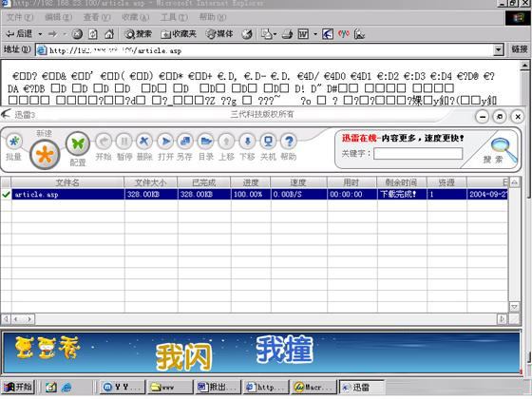Click the 关机 shutdown icon
Screen dimensions: 532x399
(268, 142)
